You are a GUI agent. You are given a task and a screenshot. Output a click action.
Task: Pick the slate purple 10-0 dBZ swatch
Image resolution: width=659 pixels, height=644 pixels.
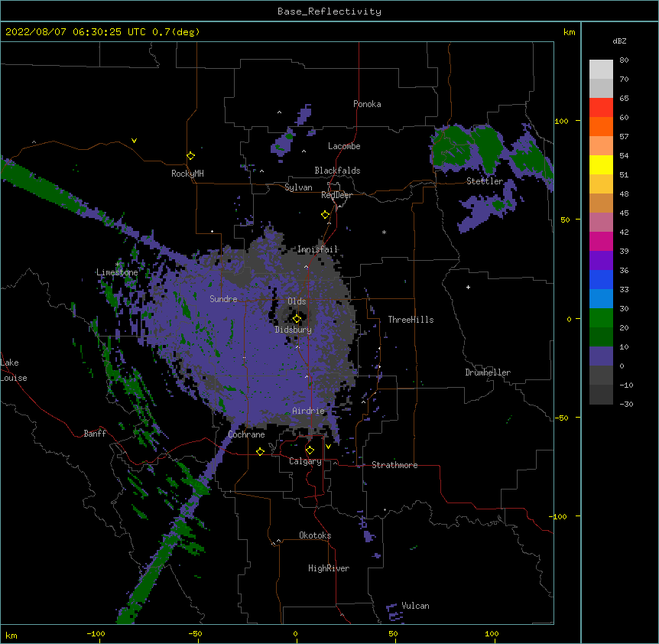click(x=601, y=356)
